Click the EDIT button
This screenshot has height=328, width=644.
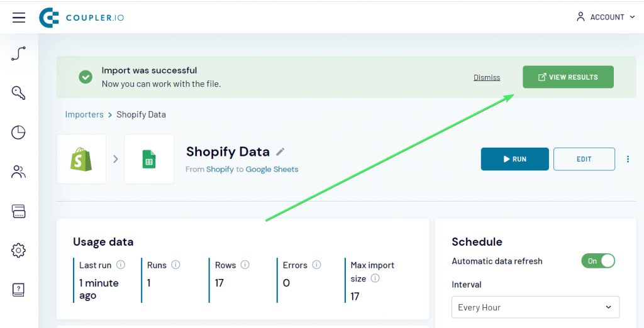[584, 159]
